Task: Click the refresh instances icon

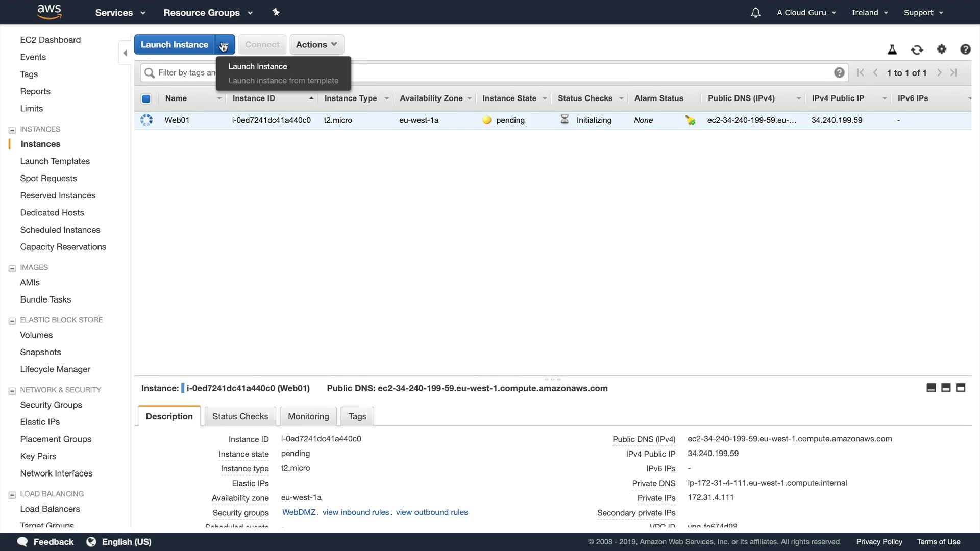Action: 917,49
